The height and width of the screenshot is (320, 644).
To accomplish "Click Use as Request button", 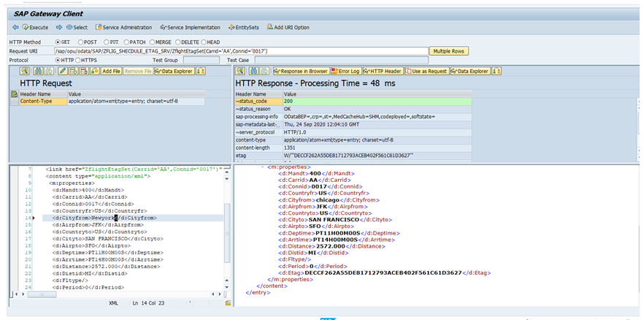I will point(426,71).
